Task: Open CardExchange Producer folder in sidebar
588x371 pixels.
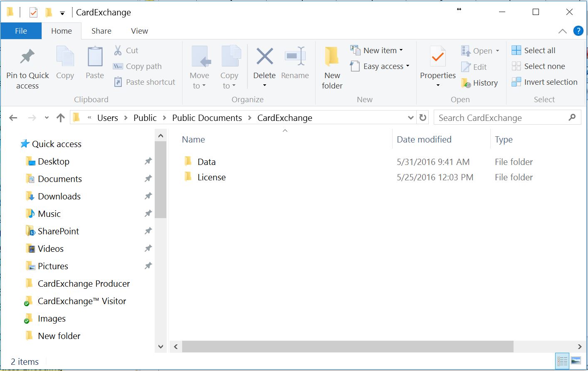Action: coord(84,284)
